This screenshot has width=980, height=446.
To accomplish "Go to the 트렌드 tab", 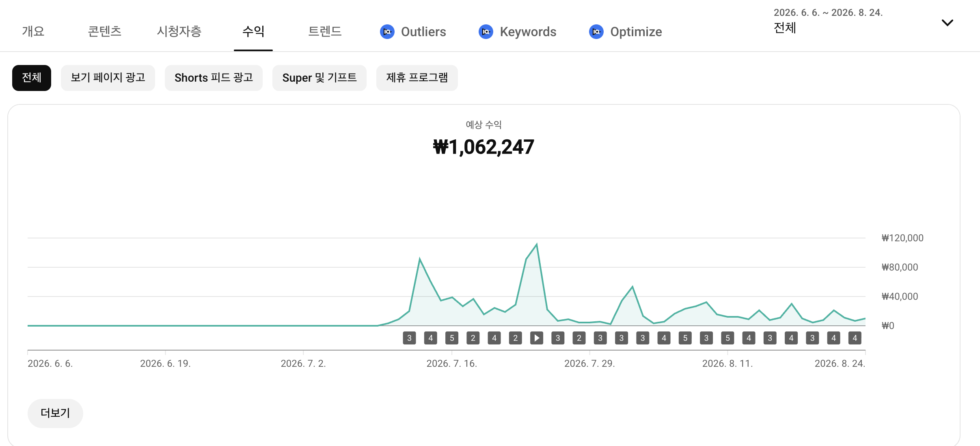I will [x=325, y=31].
